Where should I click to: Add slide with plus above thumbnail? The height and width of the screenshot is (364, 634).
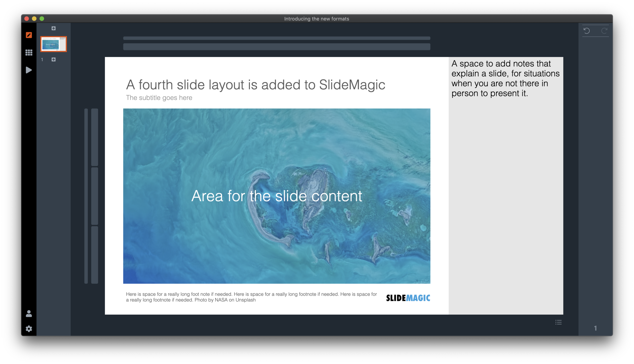[x=54, y=28]
